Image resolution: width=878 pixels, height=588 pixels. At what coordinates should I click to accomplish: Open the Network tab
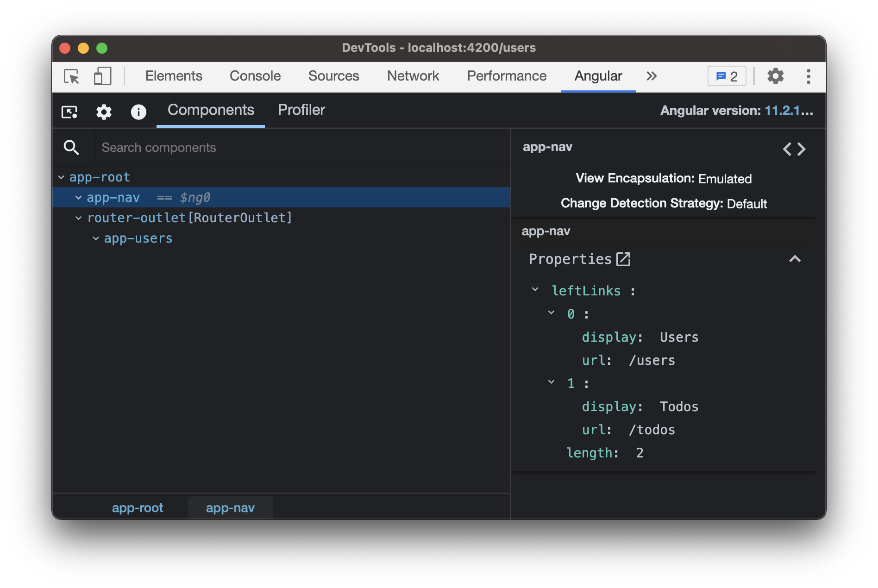pos(413,76)
